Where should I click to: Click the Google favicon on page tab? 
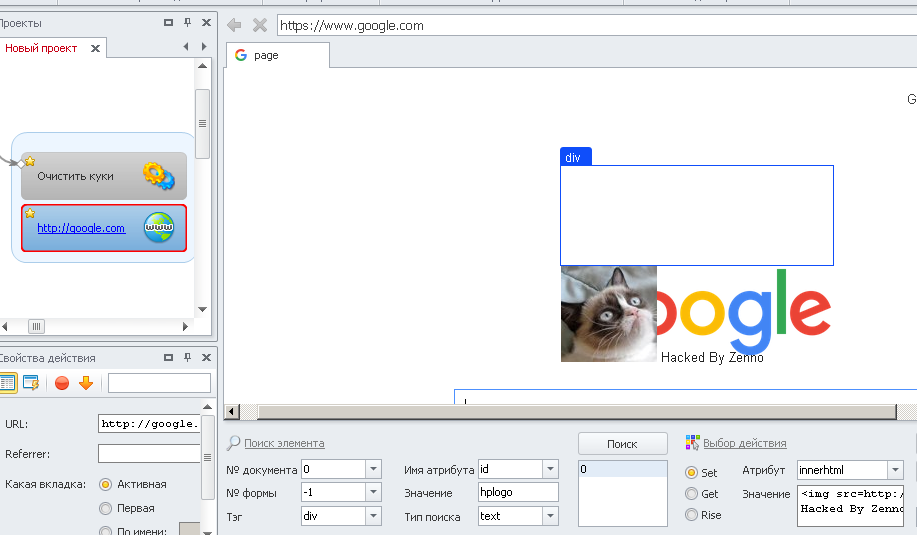click(241, 55)
